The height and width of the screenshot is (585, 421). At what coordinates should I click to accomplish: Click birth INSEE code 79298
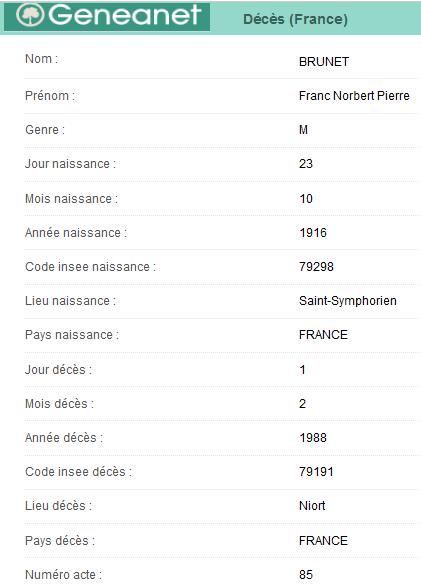pyautogui.click(x=316, y=267)
